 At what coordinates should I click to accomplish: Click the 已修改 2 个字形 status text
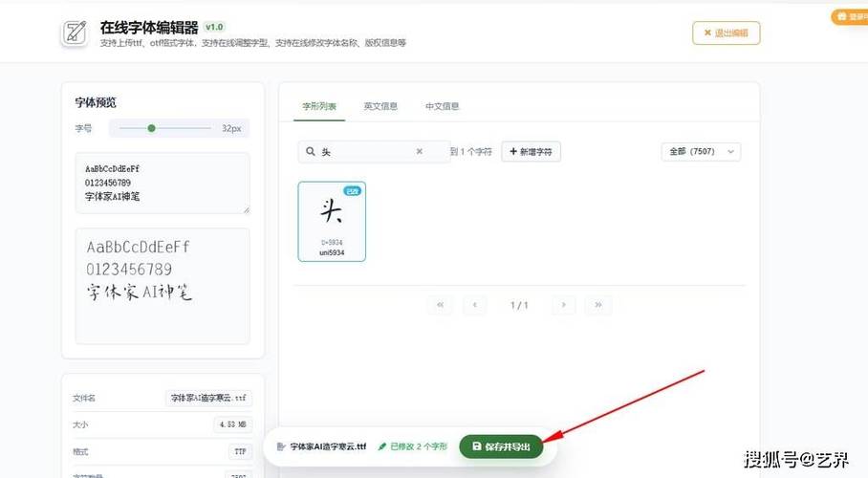(x=418, y=446)
